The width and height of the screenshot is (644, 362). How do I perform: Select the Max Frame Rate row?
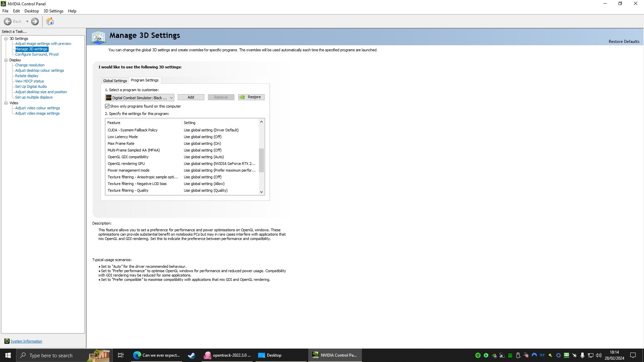click(182, 143)
